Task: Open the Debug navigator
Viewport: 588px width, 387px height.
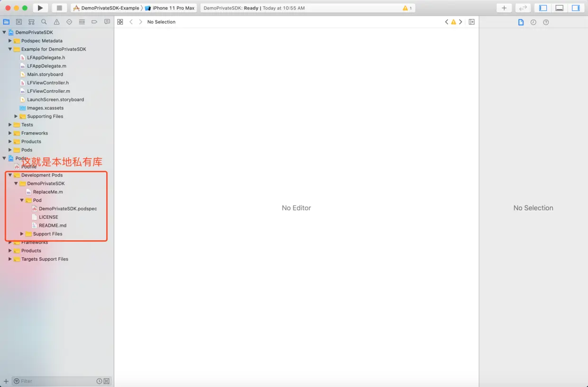Action: (82, 22)
